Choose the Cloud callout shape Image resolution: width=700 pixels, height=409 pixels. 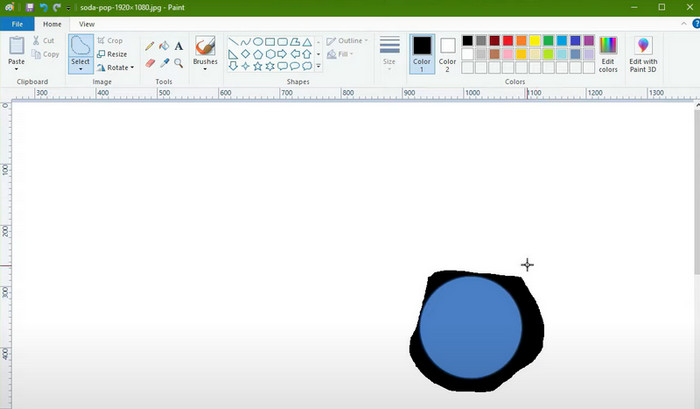click(x=307, y=66)
